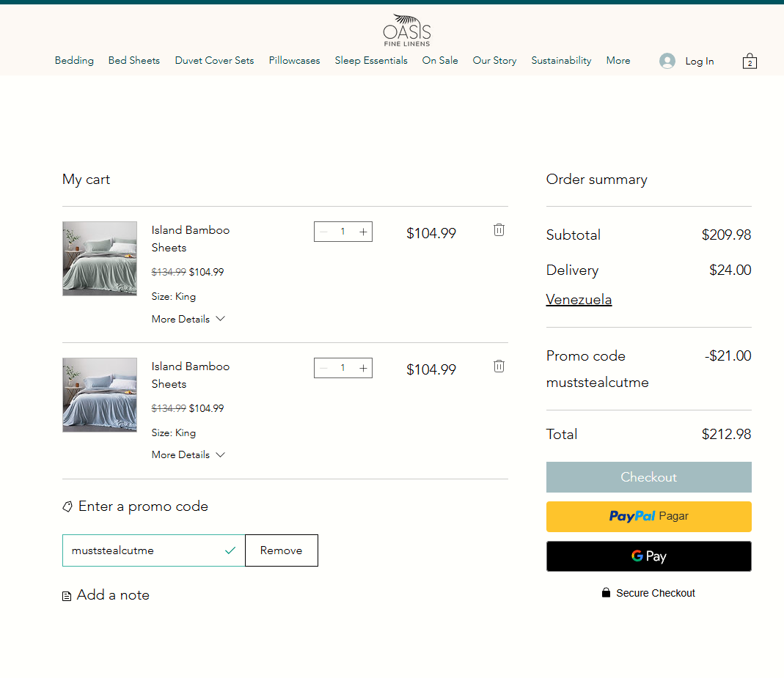Click the promo discount -$21.00

pos(728,355)
